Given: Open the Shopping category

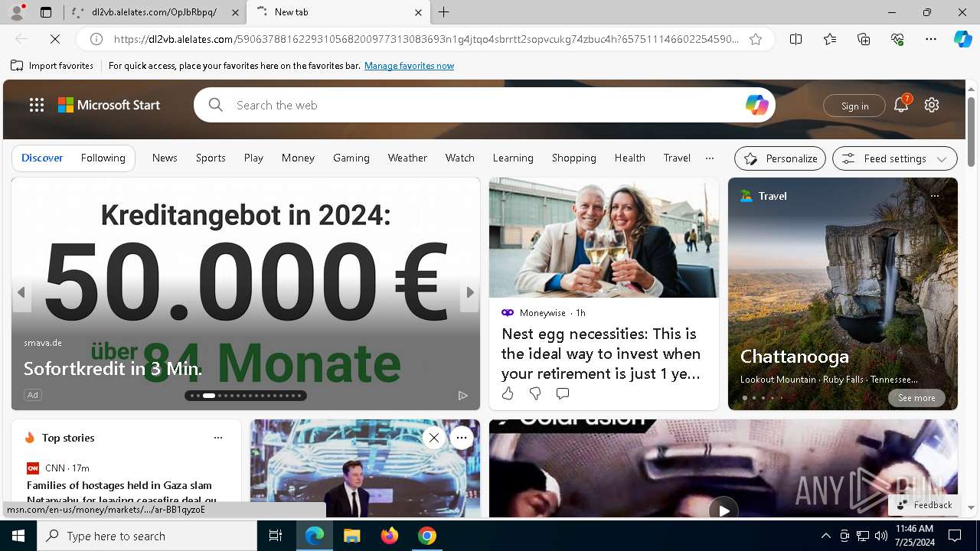Looking at the screenshot, I should (574, 158).
